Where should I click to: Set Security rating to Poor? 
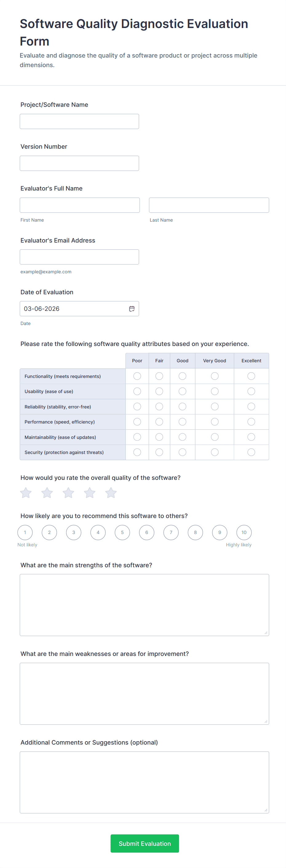137,452
